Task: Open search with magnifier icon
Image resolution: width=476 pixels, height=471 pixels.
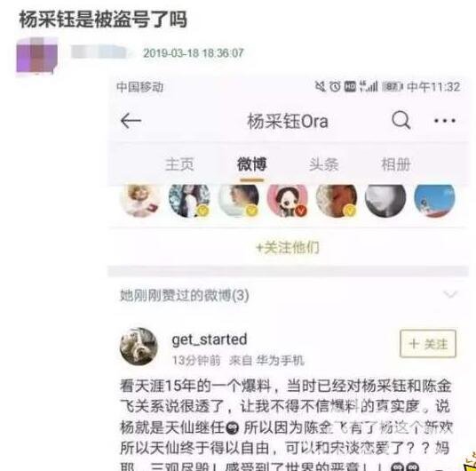Action: click(401, 120)
